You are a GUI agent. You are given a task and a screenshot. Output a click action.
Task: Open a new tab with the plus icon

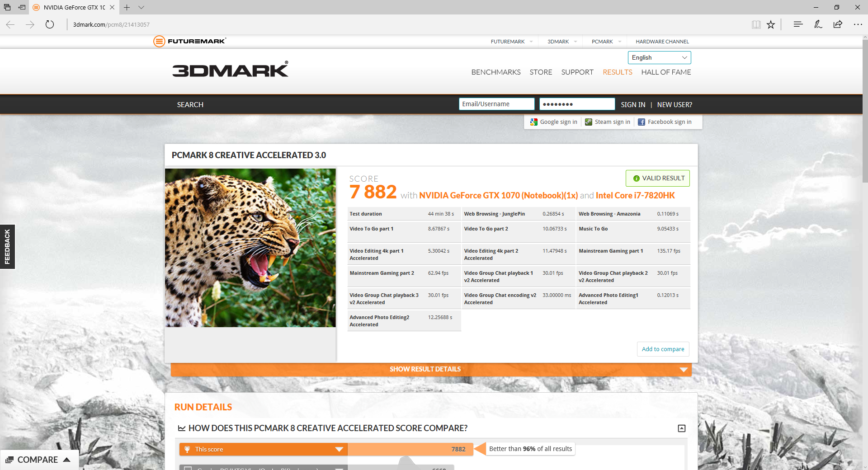127,7
